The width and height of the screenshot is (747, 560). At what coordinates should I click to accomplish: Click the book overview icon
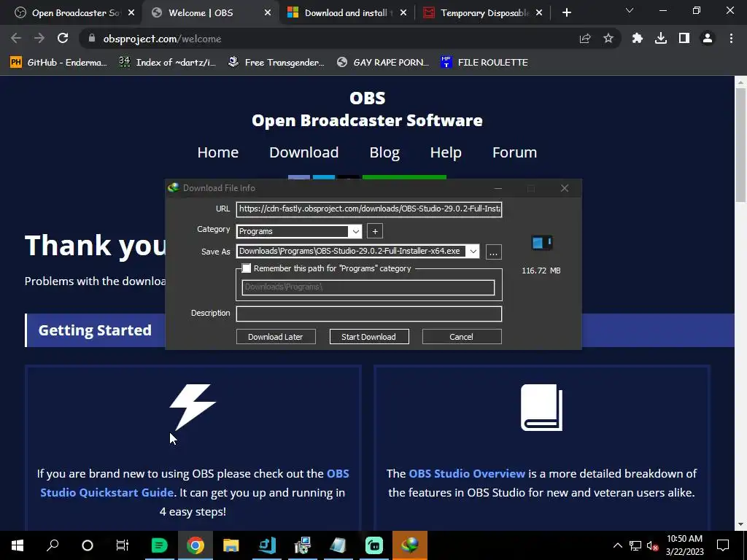pos(542,408)
